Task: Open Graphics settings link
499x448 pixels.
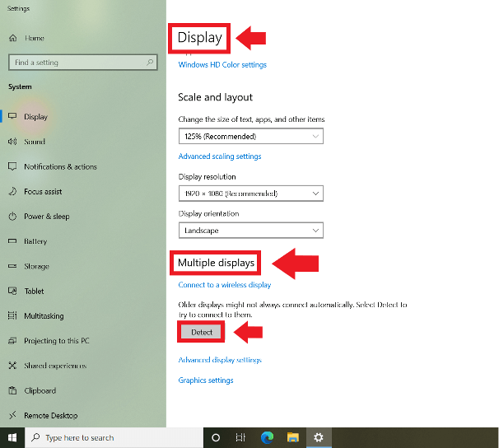Action: [x=206, y=380]
